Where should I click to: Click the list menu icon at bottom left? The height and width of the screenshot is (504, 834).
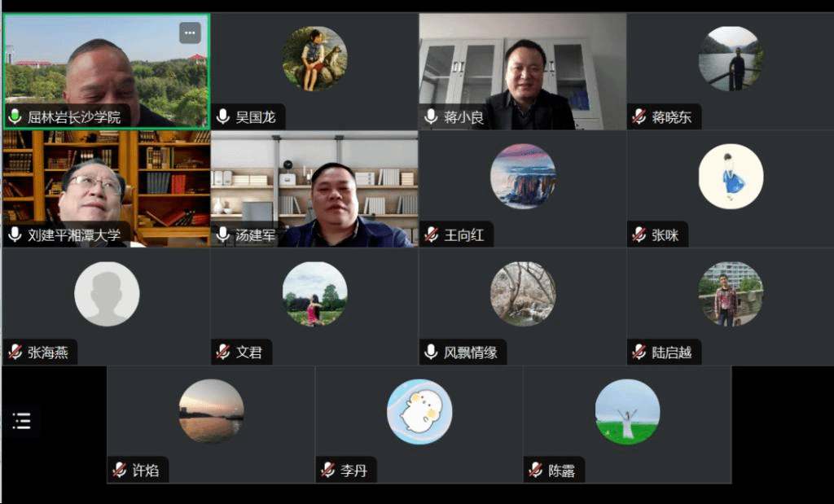coord(22,420)
